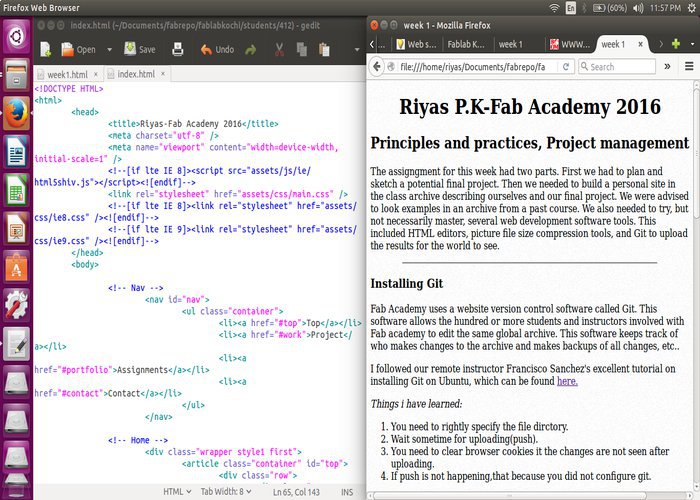Save the document in gedit
This screenshot has height=500, width=700.
pos(140,49)
